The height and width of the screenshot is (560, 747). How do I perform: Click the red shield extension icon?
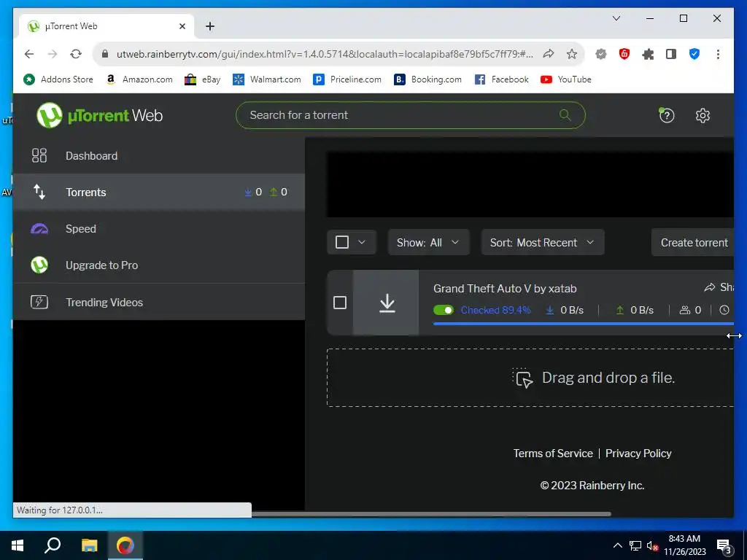pos(624,54)
